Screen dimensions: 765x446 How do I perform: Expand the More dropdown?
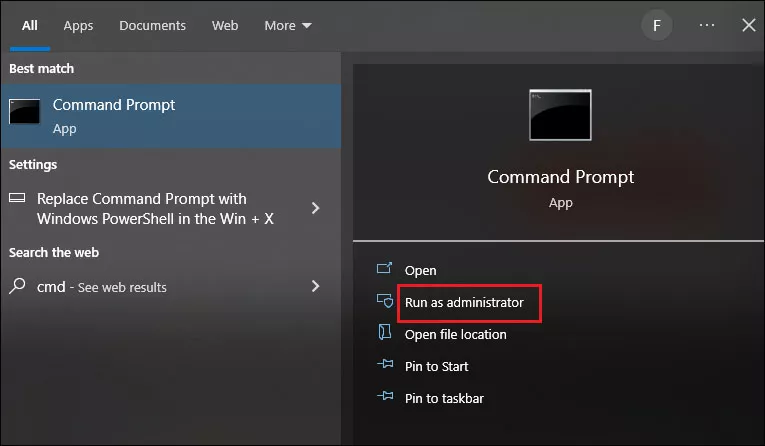click(x=288, y=25)
